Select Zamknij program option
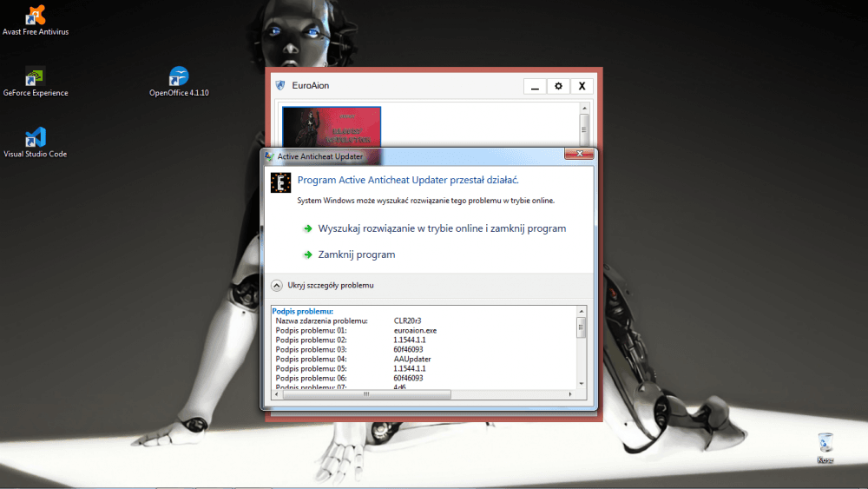This screenshot has height=489, width=868. point(356,254)
